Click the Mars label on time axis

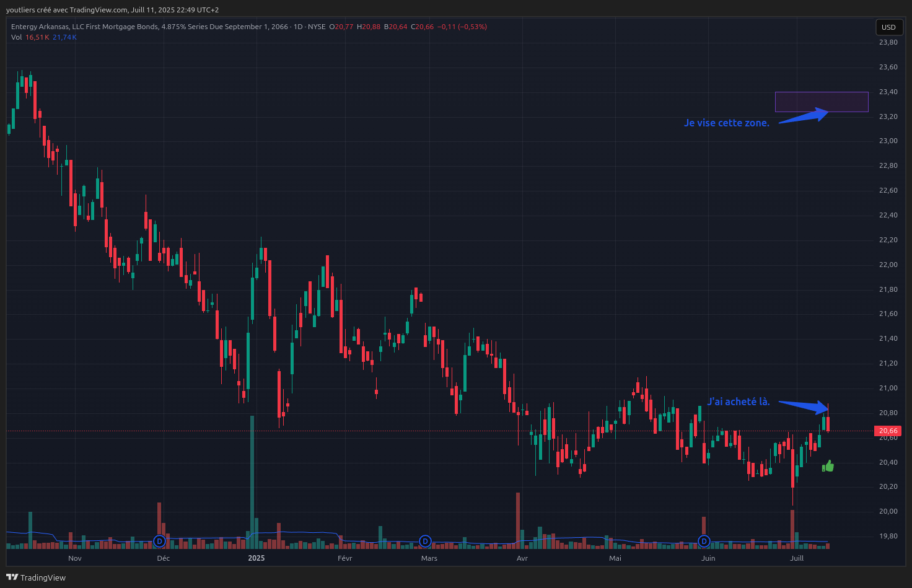429,558
